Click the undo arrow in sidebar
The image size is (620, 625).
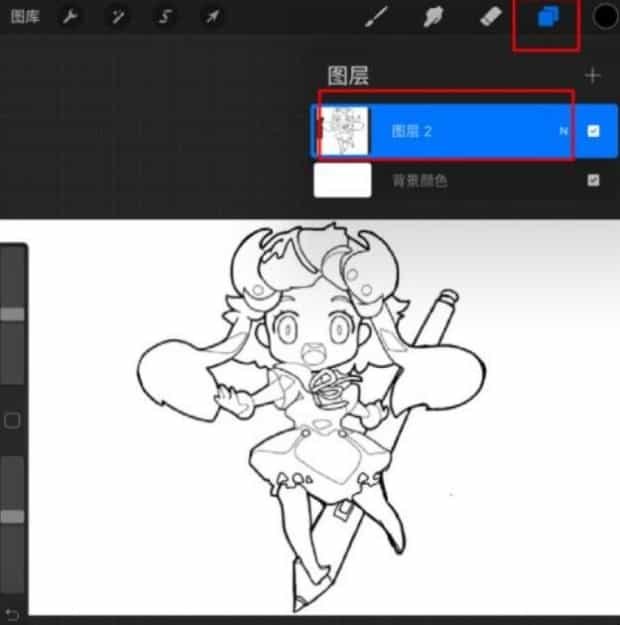click(x=12, y=613)
